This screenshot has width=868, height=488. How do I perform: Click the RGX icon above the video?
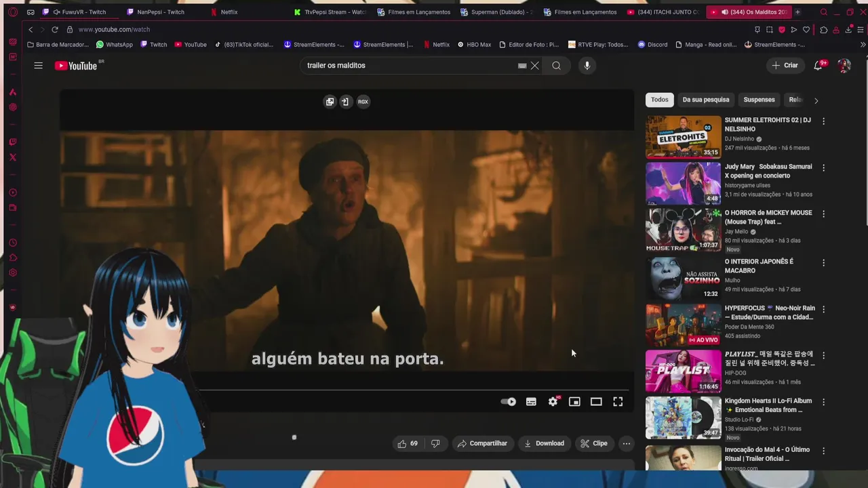tap(363, 102)
